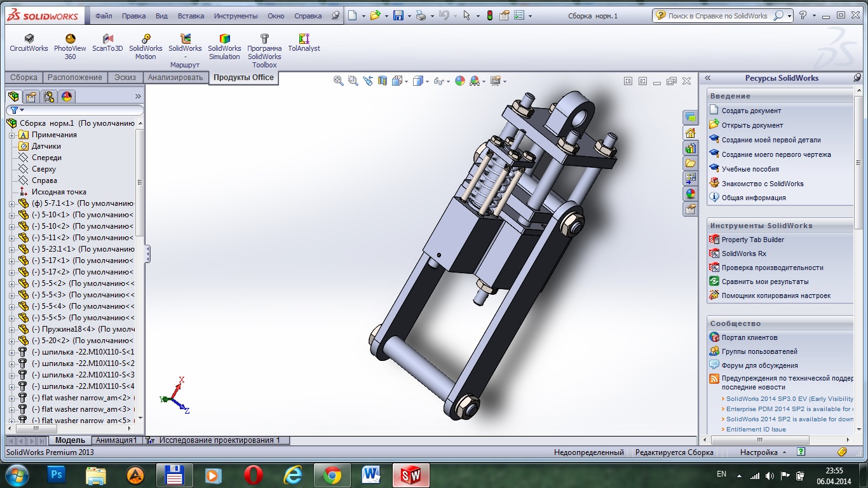Switch to the Эскиз tab
The image size is (868, 488).
[x=125, y=78]
